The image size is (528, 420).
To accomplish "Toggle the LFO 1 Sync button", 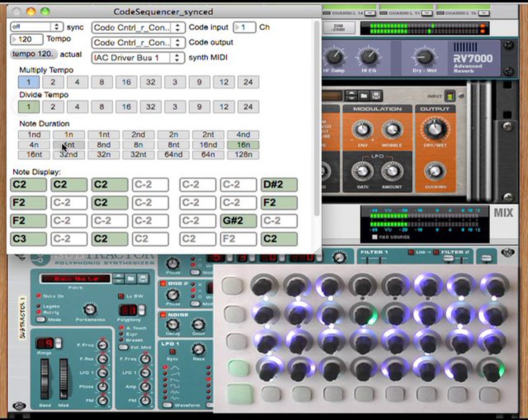I will (173, 352).
